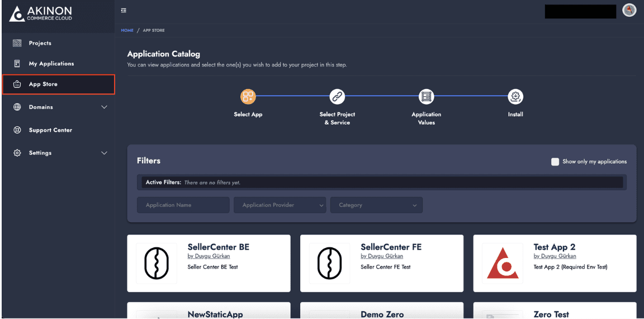The height and width of the screenshot is (319, 644).
Task: Open the user avatar in top-right corner
Action: (629, 10)
